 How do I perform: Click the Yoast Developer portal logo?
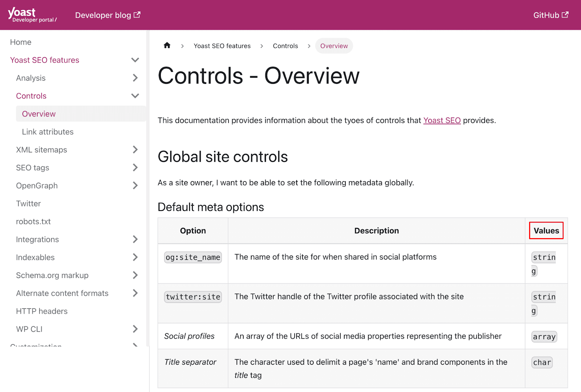(32, 15)
